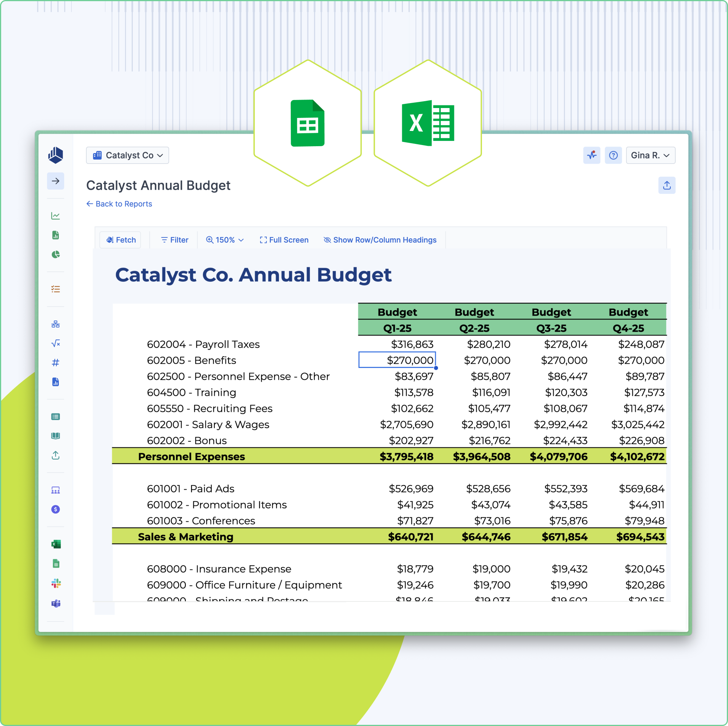The width and height of the screenshot is (728, 726).
Task: Click the 'Catalyst Co. Annual Budget' sheet title
Action: point(253,275)
